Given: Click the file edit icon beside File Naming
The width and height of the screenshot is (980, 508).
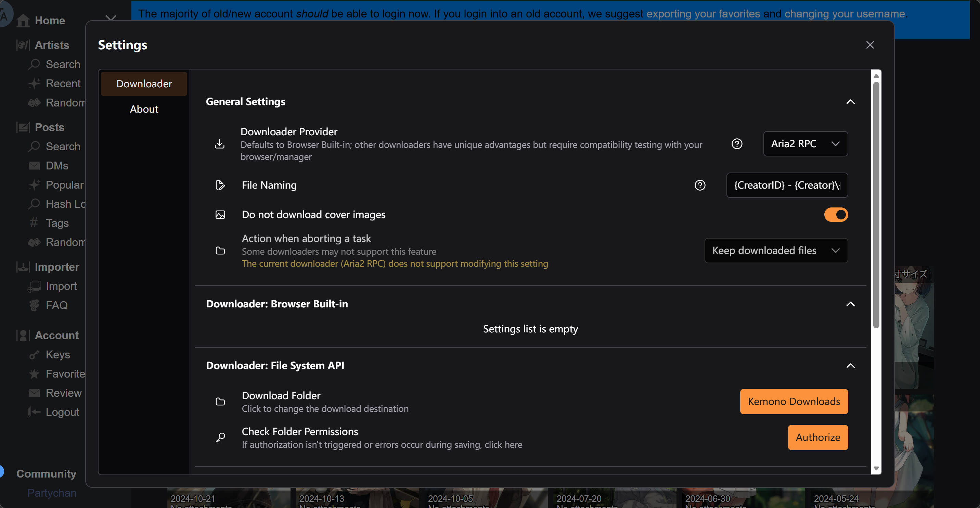Looking at the screenshot, I should pyautogui.click(x=220, y=185).
